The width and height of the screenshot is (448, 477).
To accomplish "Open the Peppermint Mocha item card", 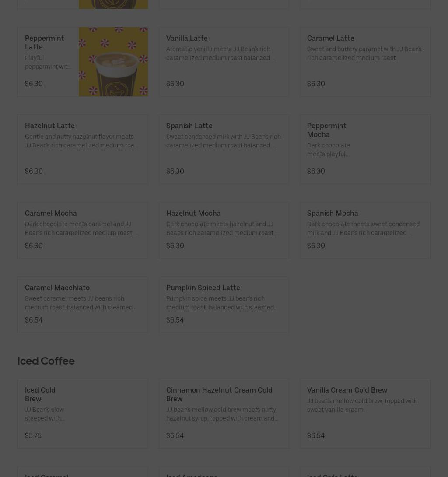I will coord(364,149).
